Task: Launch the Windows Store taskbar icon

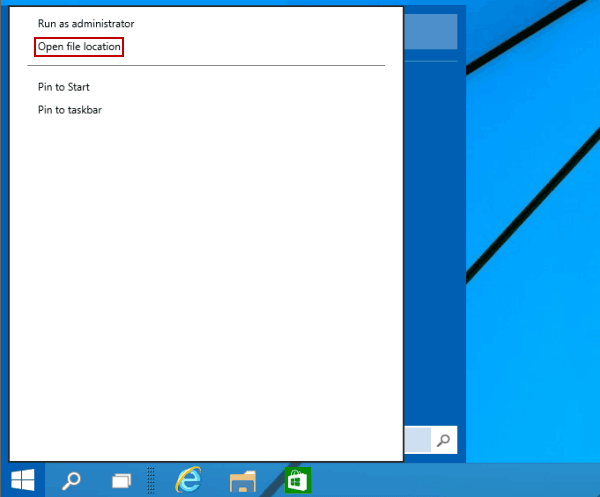Action: tap(298, 479)
